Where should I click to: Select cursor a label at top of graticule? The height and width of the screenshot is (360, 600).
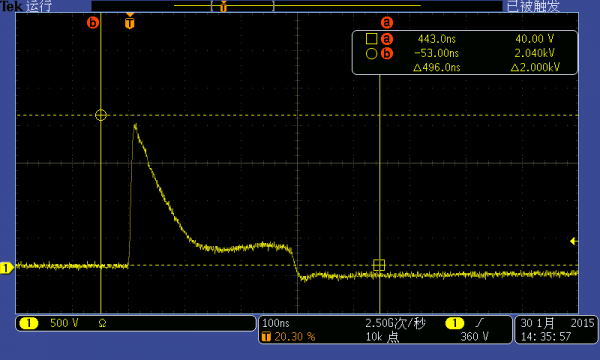387,23
